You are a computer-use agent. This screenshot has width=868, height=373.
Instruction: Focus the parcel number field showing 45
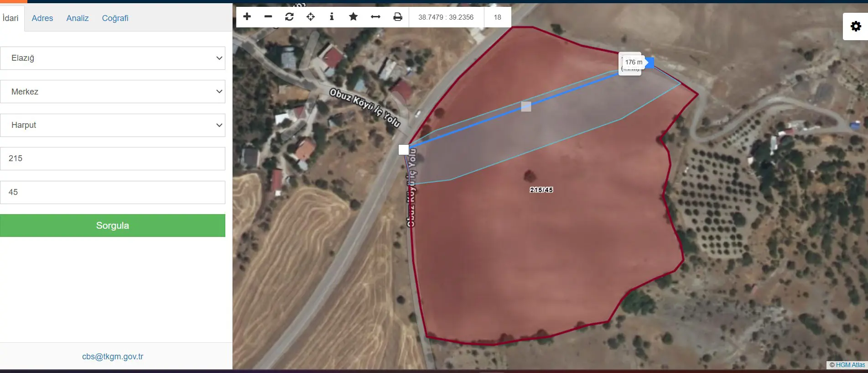[113, 192]
